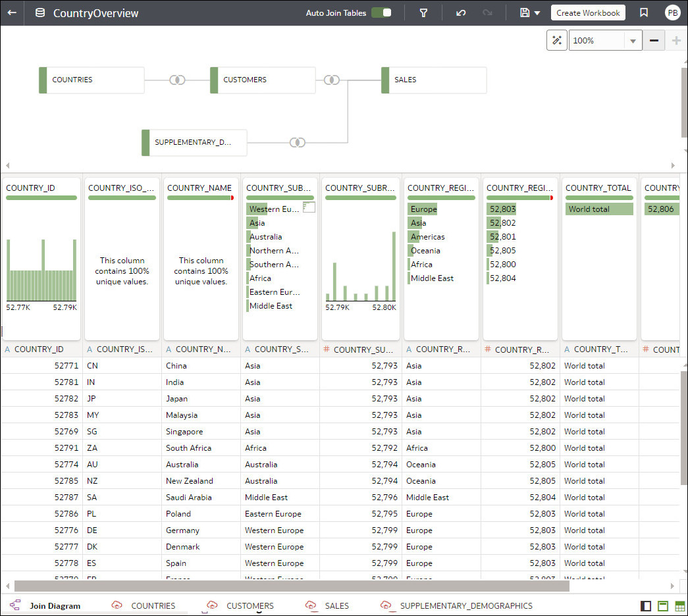Click the database icon beside CountryOverview title
This screenshot has height=616, width=688.
(39, 13)
